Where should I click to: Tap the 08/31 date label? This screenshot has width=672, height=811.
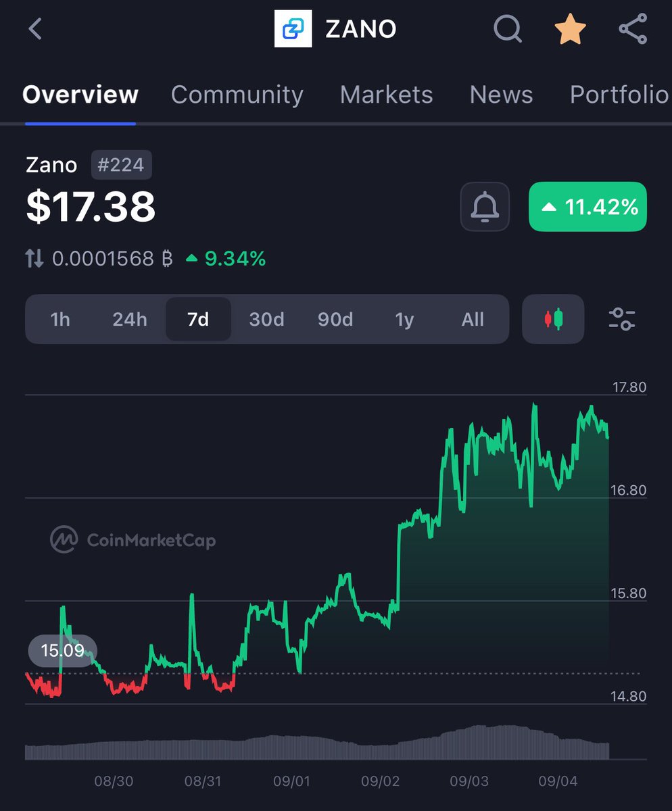point(203,781)
